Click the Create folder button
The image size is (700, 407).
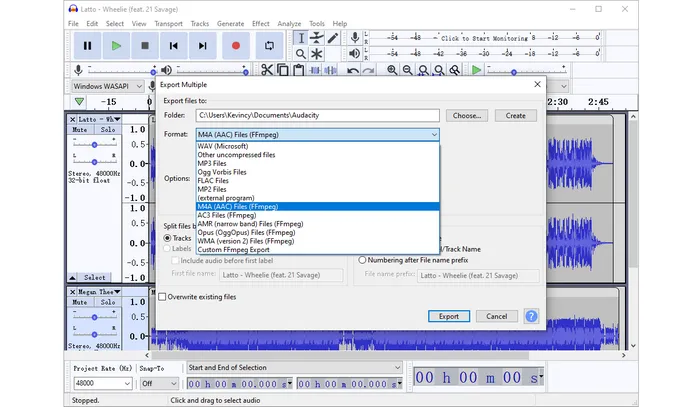coord(516,116)
